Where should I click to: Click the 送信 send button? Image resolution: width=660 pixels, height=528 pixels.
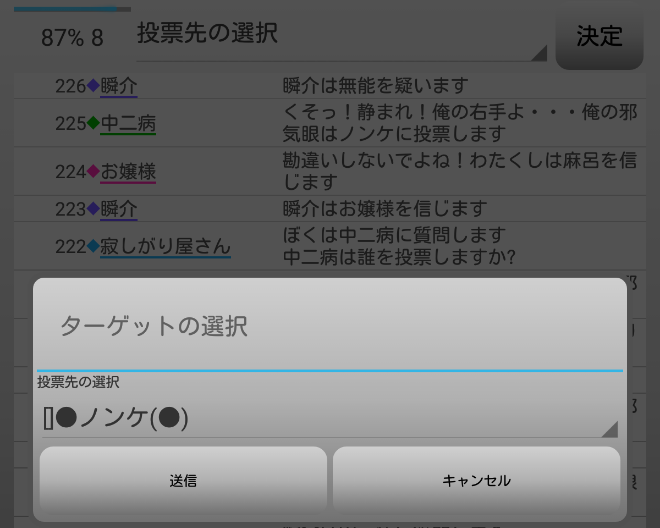pyautogui.click(x=183, y=479)
